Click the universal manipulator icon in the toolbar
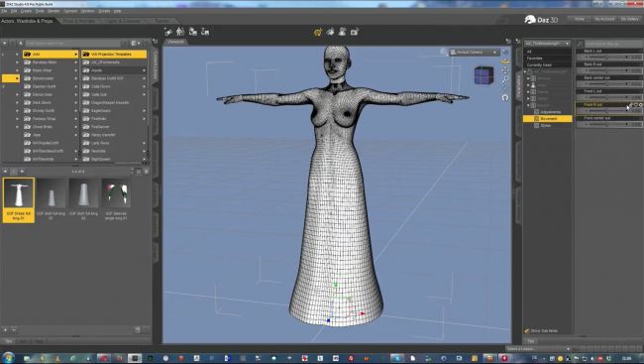Screen dimensions: 644x364 pyautogui.click(x=330, y=32)
